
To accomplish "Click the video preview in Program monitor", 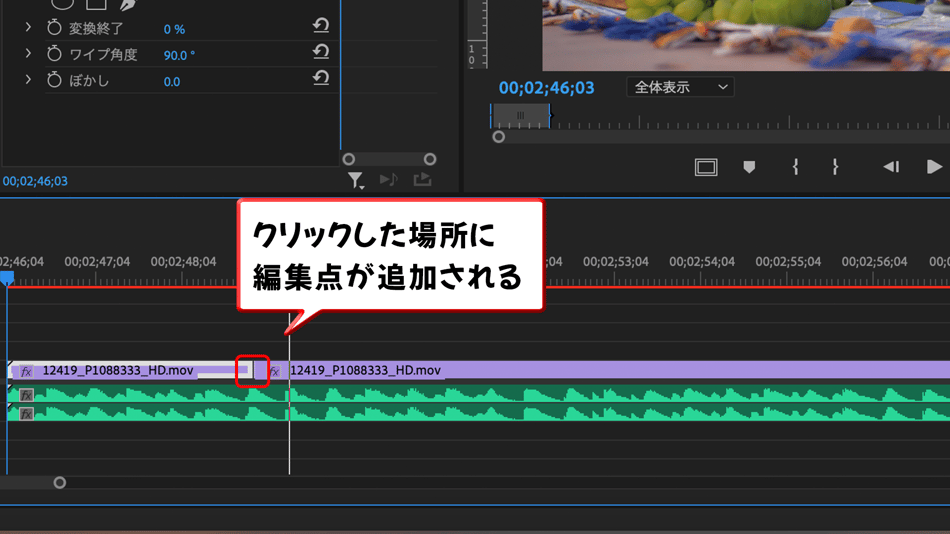I will coord(746,35).
